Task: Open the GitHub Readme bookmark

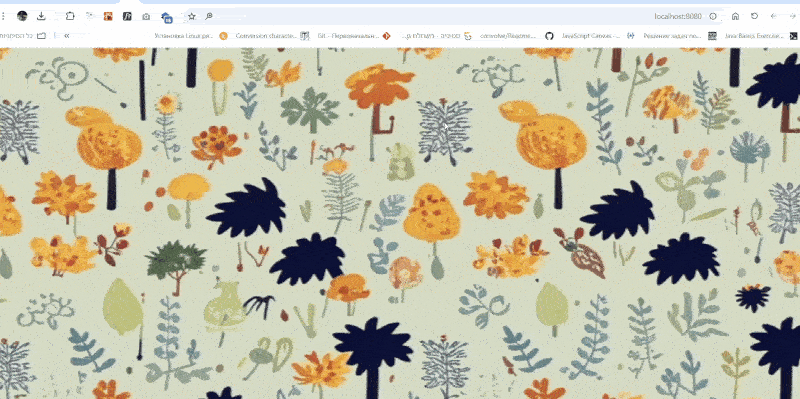Action: point(513,36)
